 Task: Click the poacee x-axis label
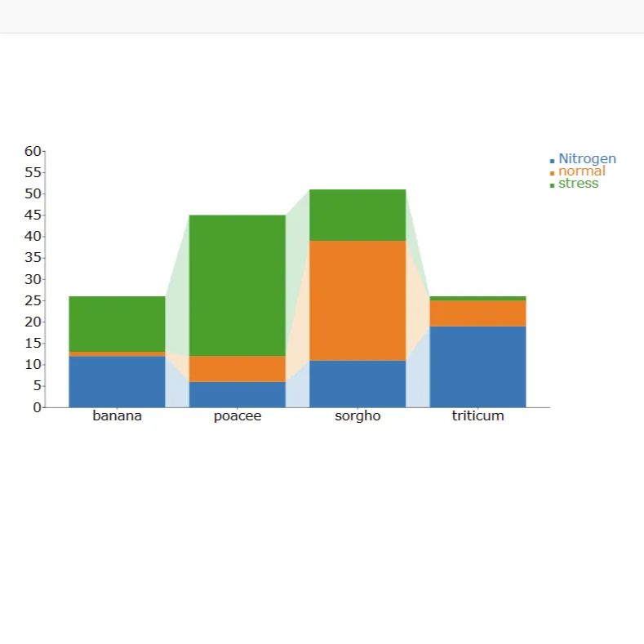pyautogui.click(x=238, y=416)
